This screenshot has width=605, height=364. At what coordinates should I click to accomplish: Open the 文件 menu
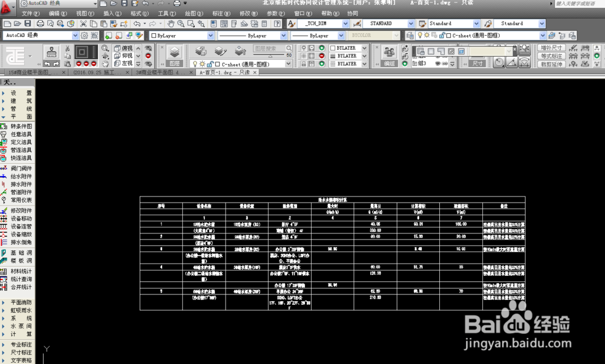pos(30,13)
